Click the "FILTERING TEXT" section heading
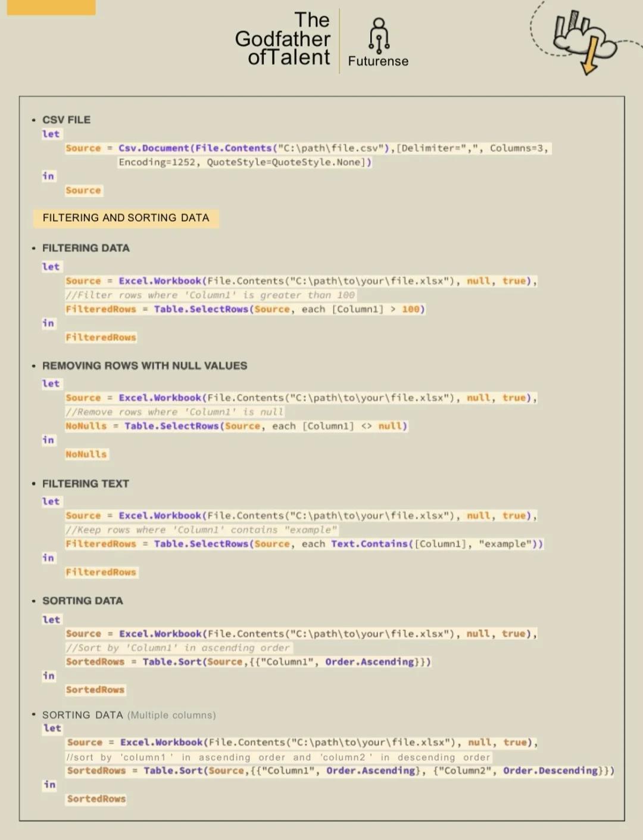 pyautogui.click(x=85, y=484)
